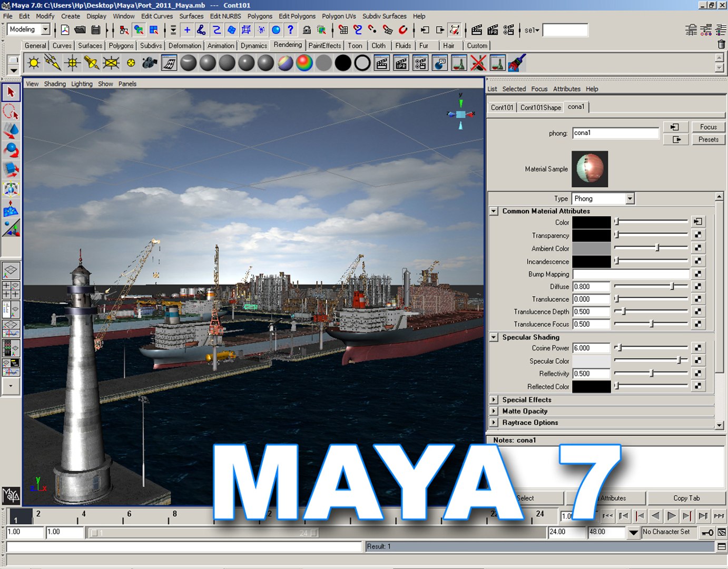Screen dimensions: 728x569
Task: Choose the Move tool in the toolbox
Action: [x=11, y=131]
